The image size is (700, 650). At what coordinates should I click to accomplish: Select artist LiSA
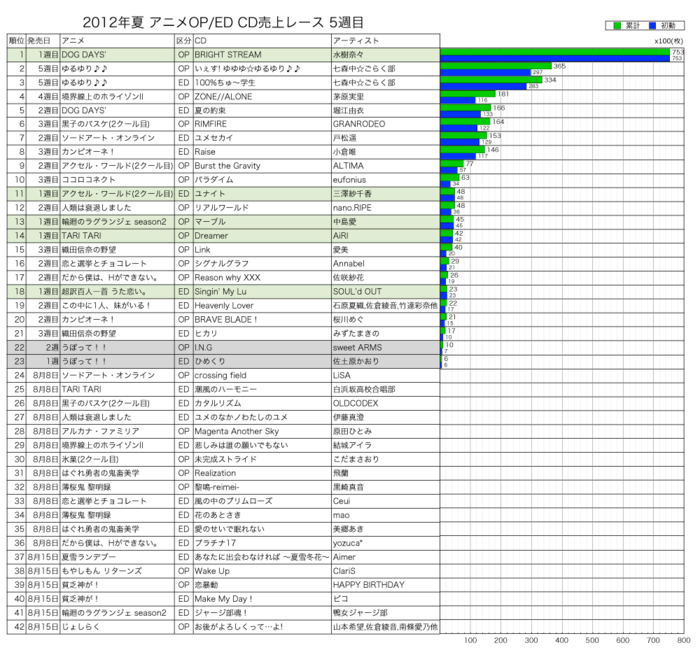pos(386,375)
